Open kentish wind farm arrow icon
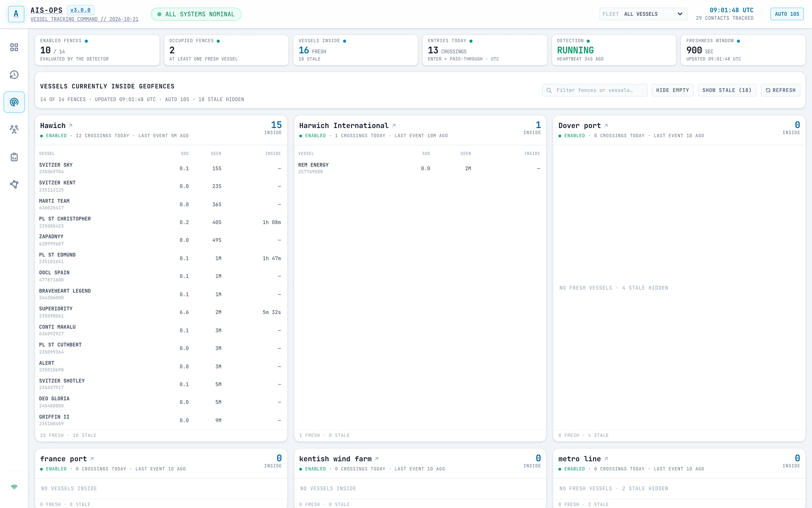Image resolution: width=812 pixels, height=508 pixels. [x=377, y=459]
